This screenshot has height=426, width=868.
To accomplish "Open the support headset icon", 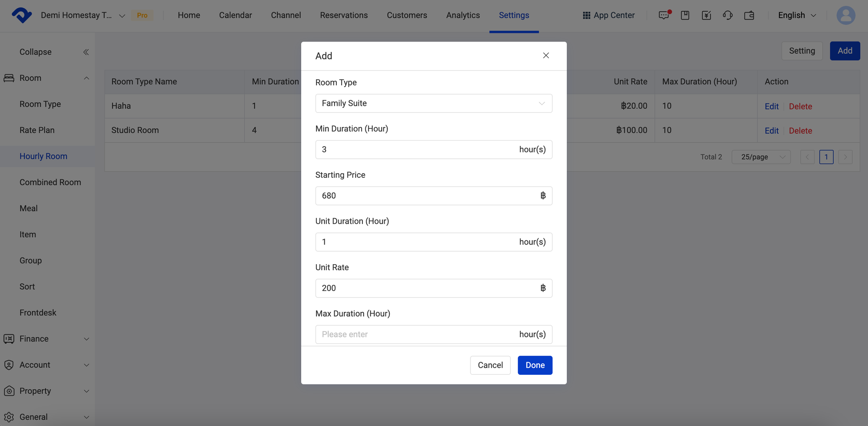I will pos(728,15).
